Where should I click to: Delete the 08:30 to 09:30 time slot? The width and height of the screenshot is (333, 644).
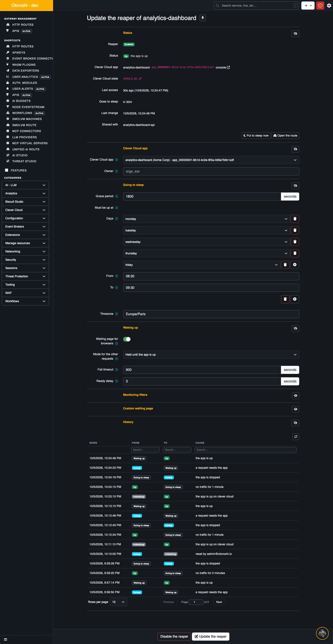(x=285, y=299)
